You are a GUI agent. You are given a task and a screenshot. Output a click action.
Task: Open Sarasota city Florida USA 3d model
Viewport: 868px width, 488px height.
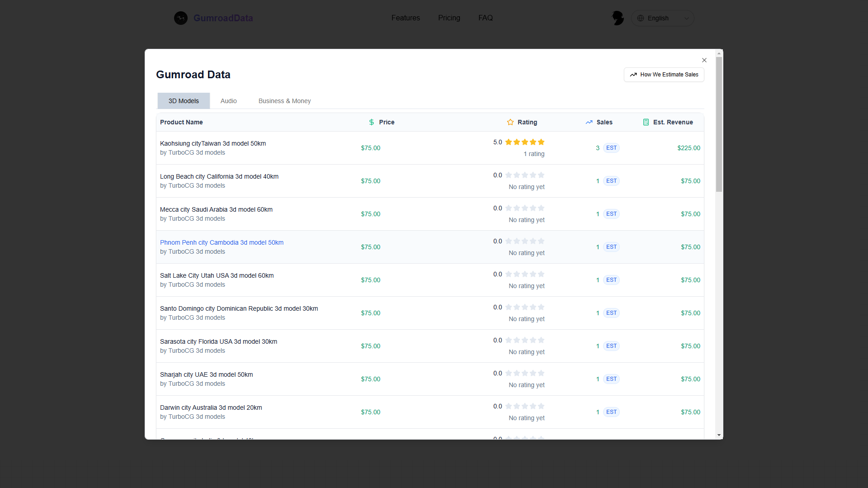coord(218,341)
